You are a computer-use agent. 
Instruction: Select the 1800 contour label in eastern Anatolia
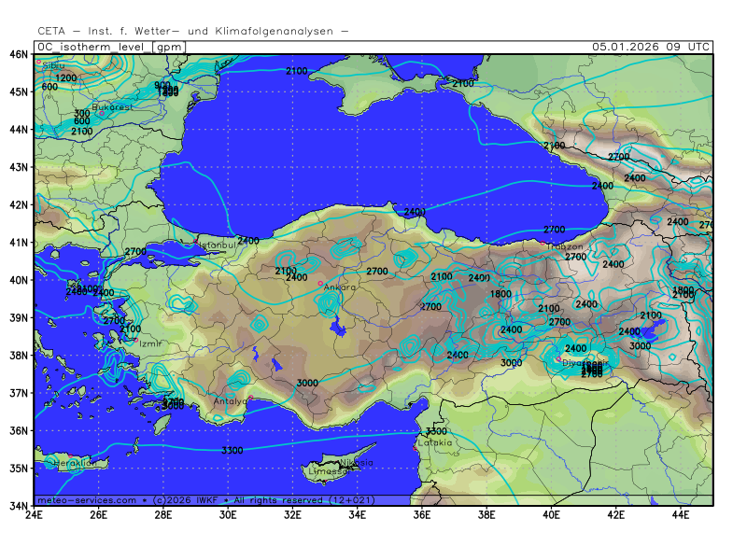500,294
